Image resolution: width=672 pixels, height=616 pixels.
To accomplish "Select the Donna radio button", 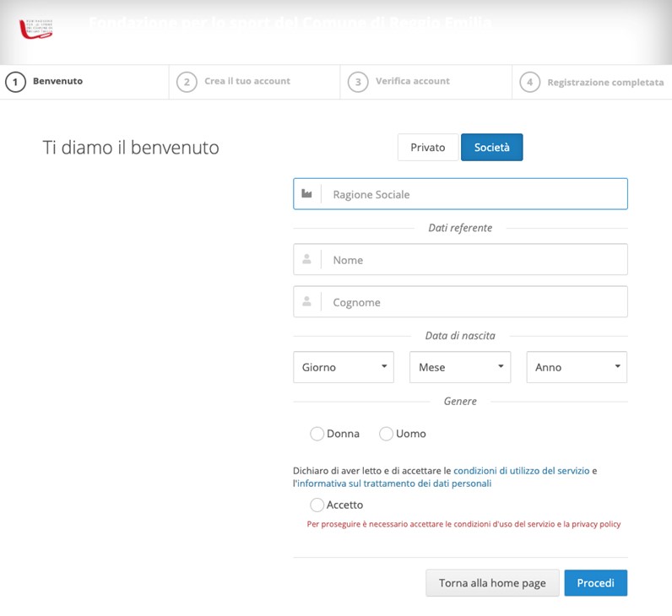I will 317,434.
